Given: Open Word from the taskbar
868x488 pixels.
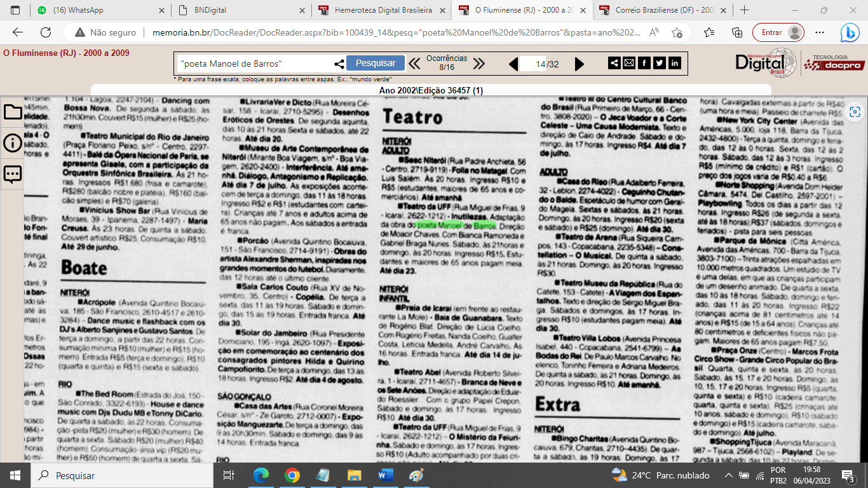Looking at the screenshot, I should (386, 475).
